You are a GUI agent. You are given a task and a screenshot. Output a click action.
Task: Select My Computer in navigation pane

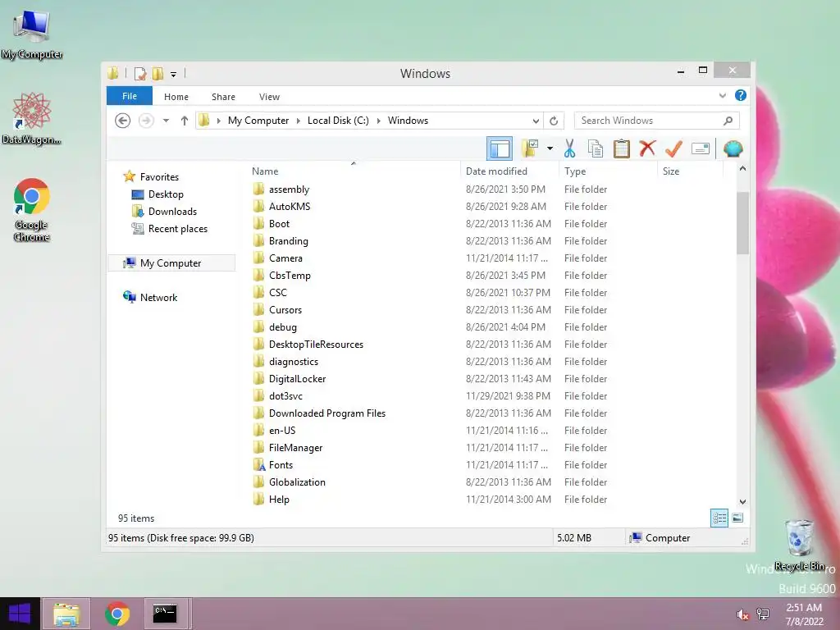click(171, 263)
